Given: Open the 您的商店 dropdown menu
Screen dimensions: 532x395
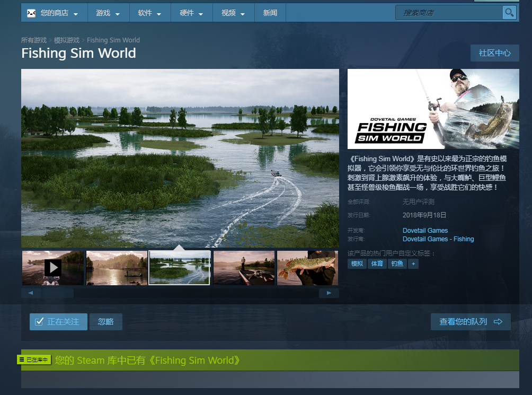Looking at the screenshot, I should (x=54, y=13).
